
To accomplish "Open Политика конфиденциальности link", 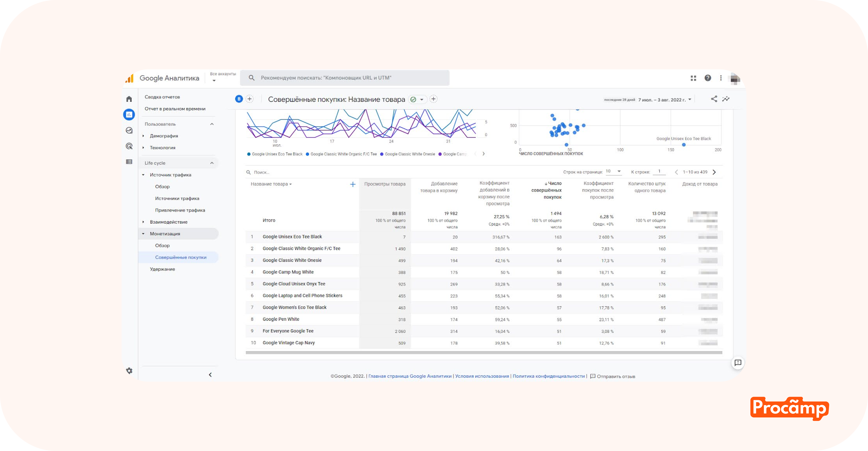I will [x=549, y=376].
